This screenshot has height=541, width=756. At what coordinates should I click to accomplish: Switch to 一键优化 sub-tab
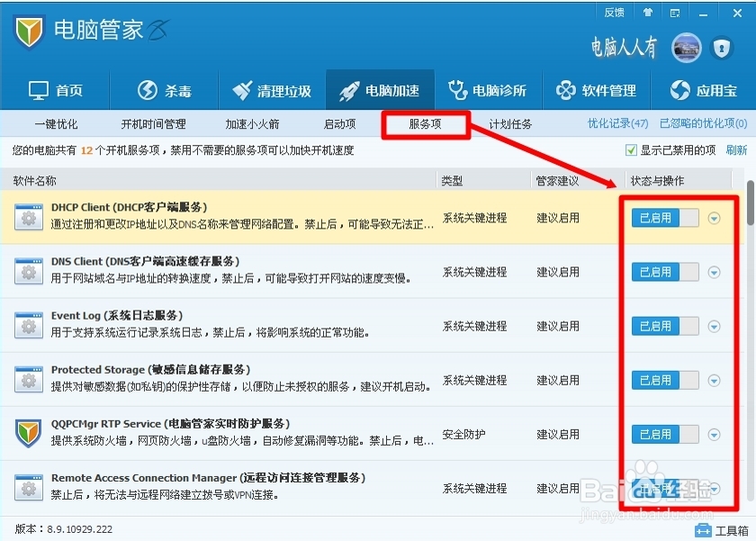[56, 124]
